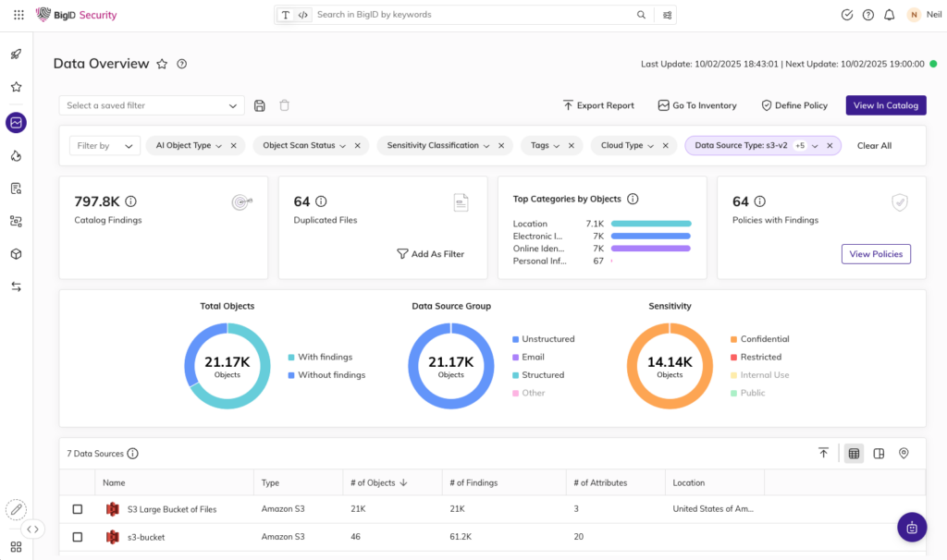
Task: Toggle Restricted legend entry
Action: [x=756, y=358]
